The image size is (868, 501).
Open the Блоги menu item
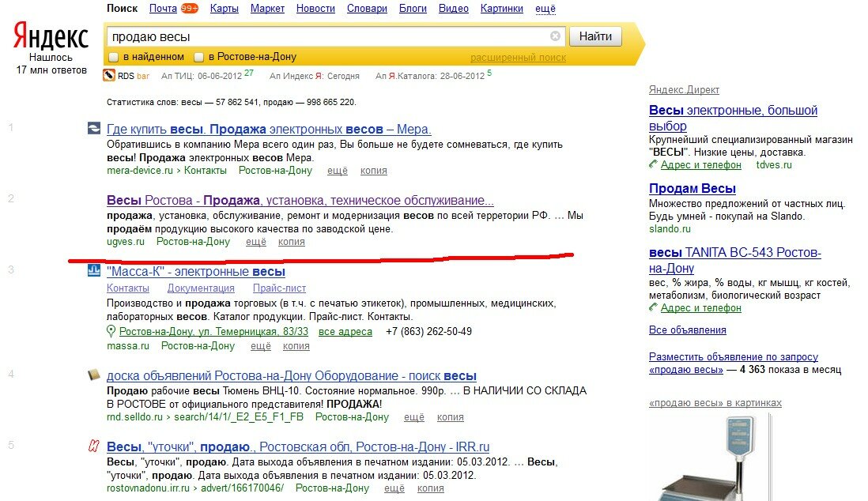(413, 9)
